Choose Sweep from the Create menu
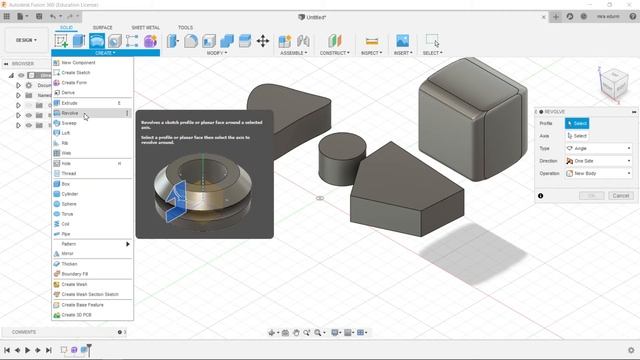This screenshot has width=640, height=360. 92,123
